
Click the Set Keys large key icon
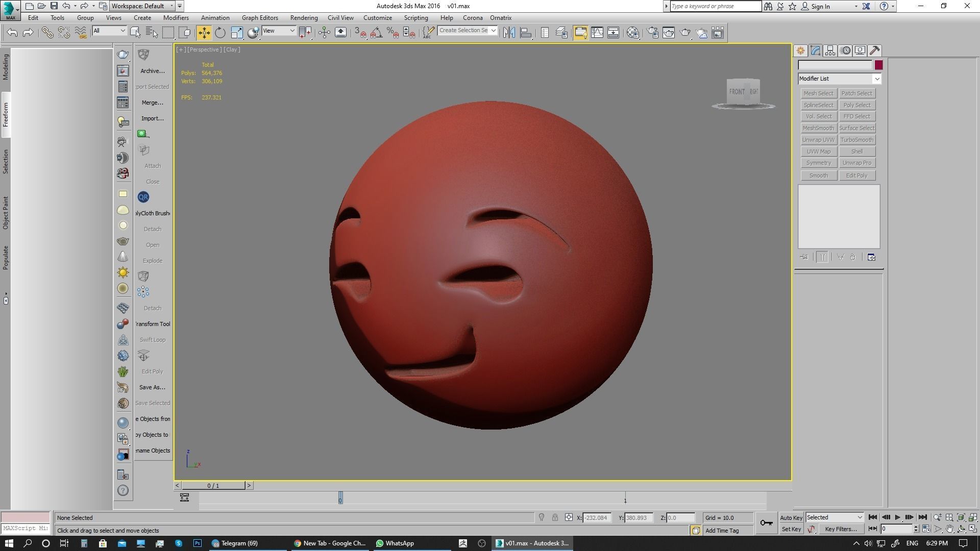click(x=766, y=523)
